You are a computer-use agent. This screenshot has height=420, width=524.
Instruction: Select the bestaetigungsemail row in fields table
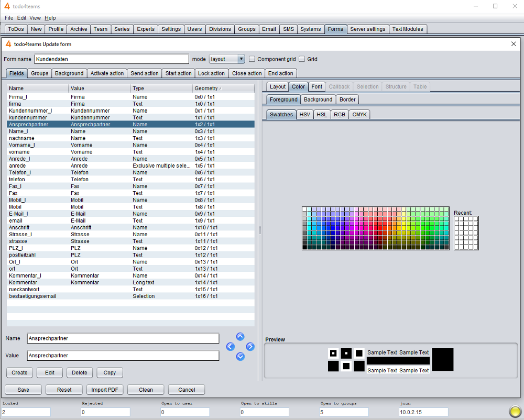tap(130, 296)
